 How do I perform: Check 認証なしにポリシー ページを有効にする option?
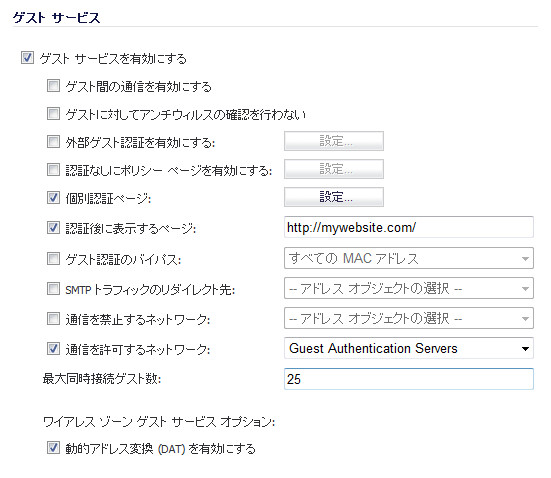53,170
